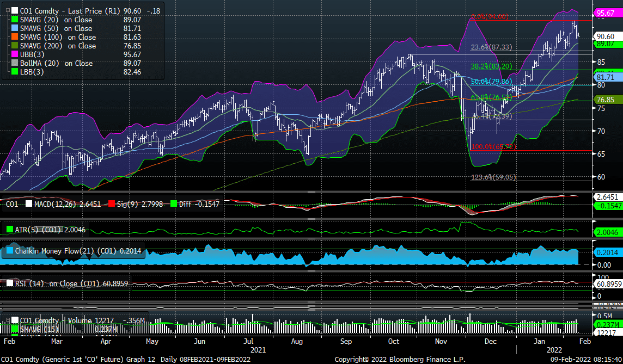
Task: Click the red Sig(9) legend swatch
Action: pyautogui.click(x=112, y=204)
